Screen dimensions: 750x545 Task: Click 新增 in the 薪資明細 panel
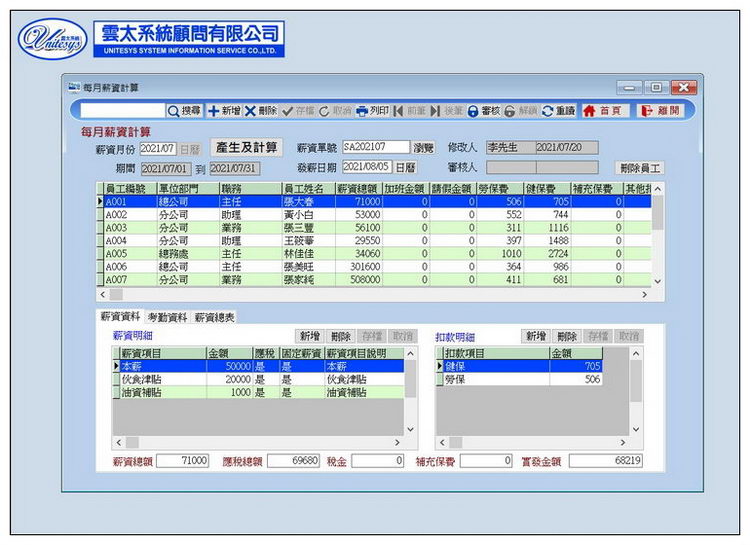point(309,336)
